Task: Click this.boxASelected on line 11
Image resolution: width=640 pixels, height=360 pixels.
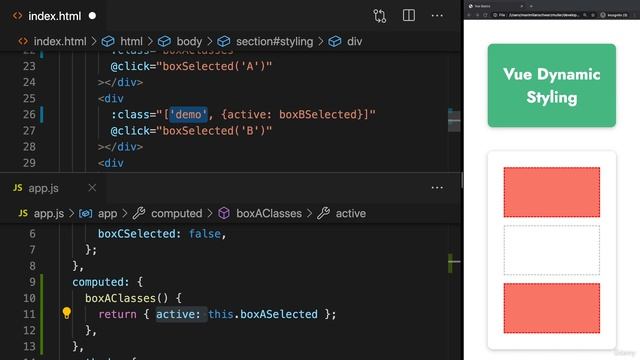Action: pos(263,314)
